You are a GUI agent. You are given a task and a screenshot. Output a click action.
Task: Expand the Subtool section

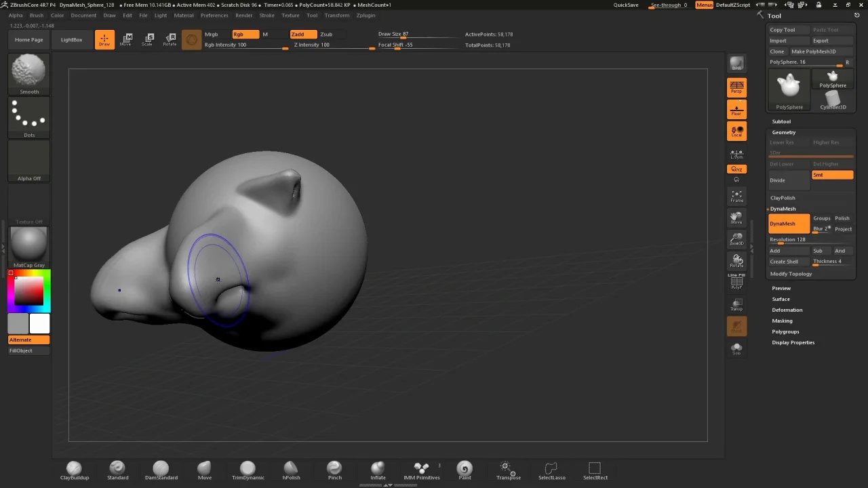781,121
